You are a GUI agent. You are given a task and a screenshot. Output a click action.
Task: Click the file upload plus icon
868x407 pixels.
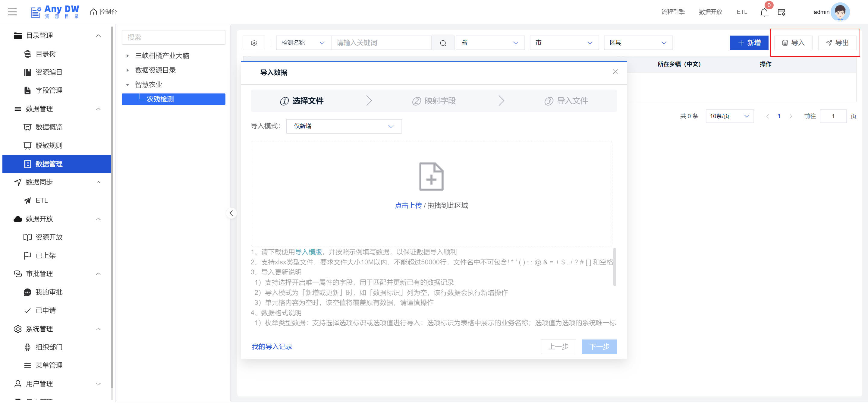(431, 177)
